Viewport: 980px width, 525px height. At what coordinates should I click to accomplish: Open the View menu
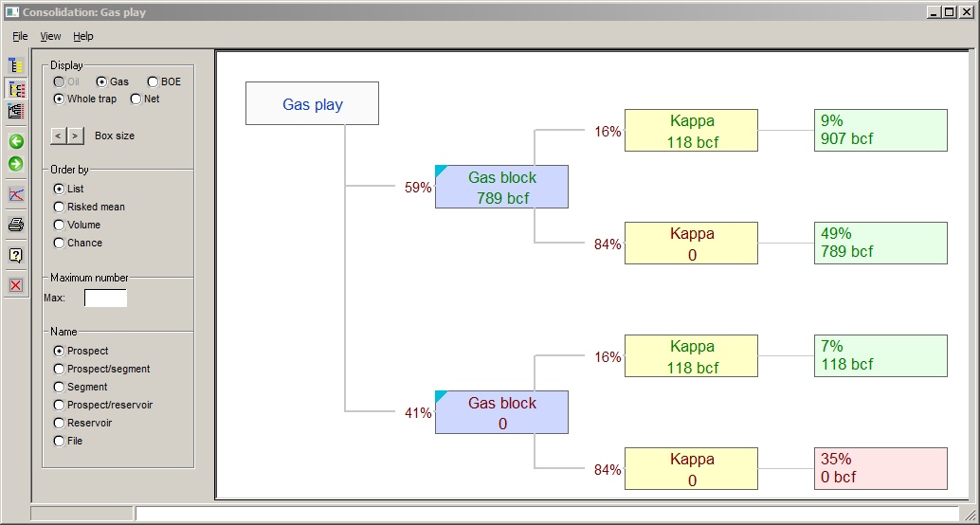[x=50, y=36]
